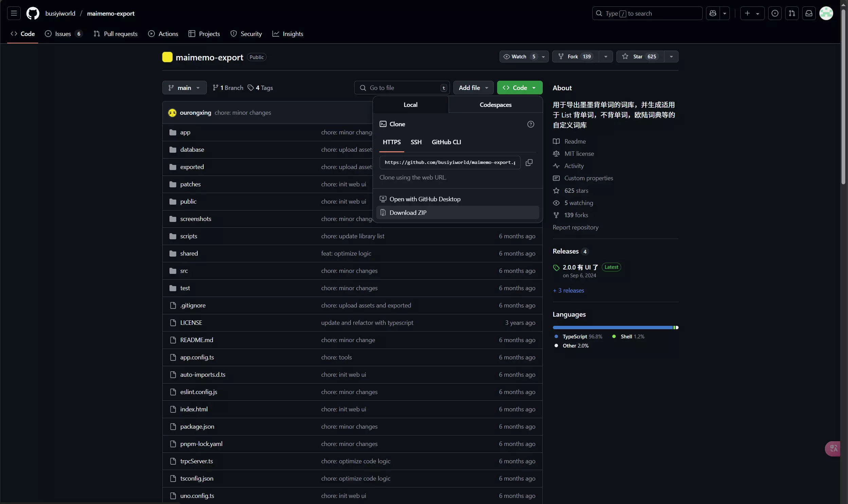Click the translate widget at right edge
This screenshot has height=504, width=848.
point(833,449)
